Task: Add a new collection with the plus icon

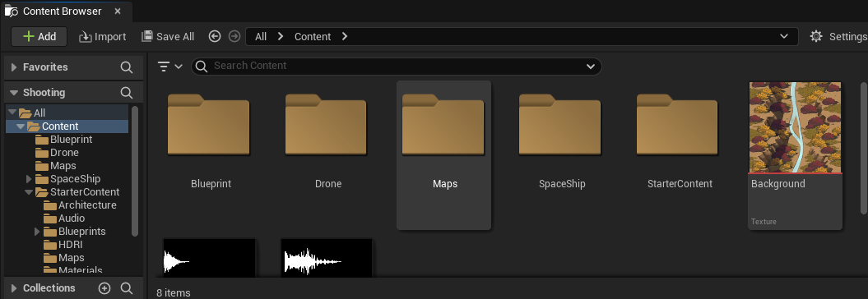Action: (x=104, y=288)
